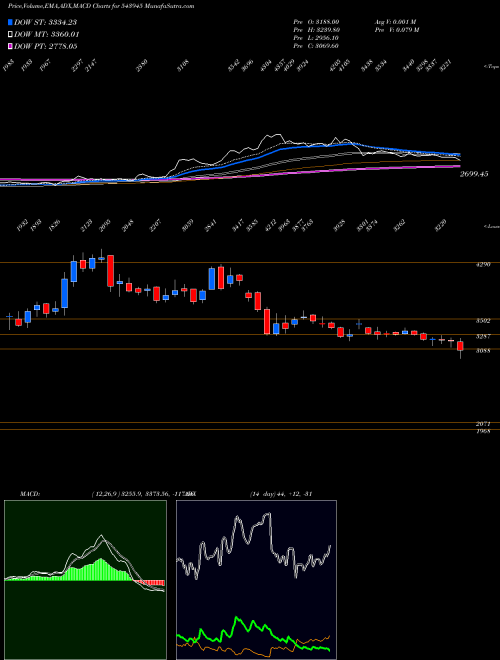Click the magenta DOW PT legend swatch
Image resolution: width=500 pixels, height=660 pixels.
(11, 46)
